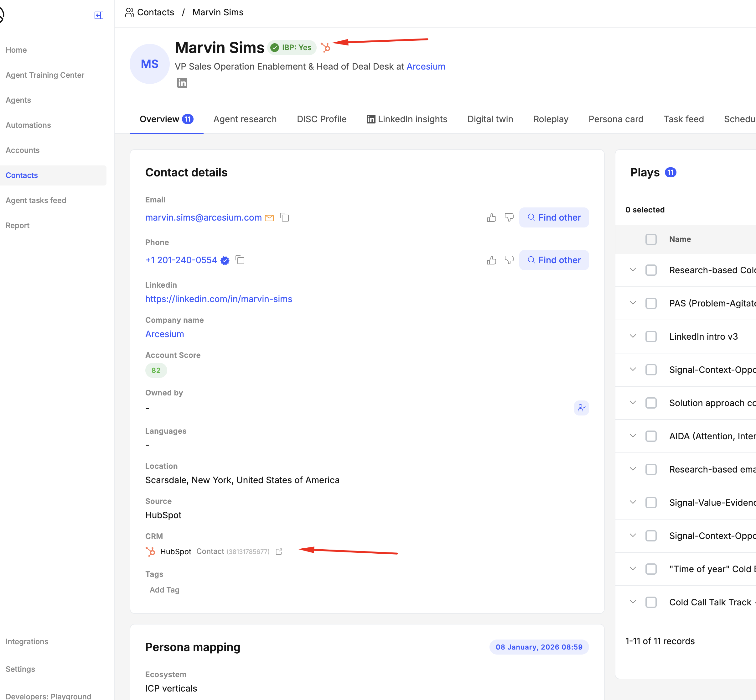
Task: Expand the AIDA (Attention play row
Action: coord(633,436)
